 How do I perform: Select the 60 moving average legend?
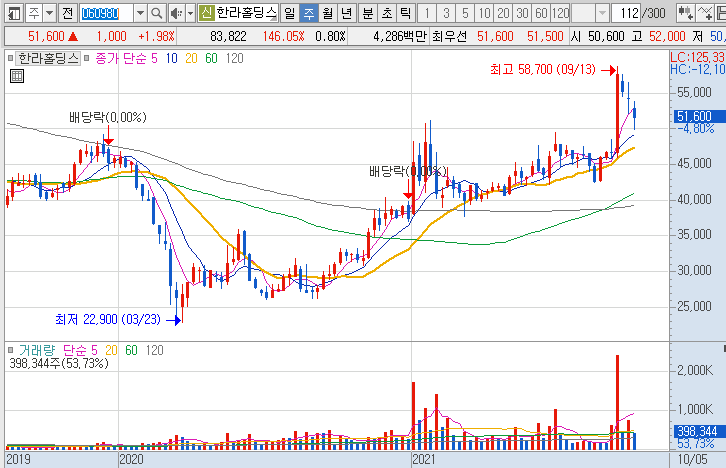[x=211, y=58]
